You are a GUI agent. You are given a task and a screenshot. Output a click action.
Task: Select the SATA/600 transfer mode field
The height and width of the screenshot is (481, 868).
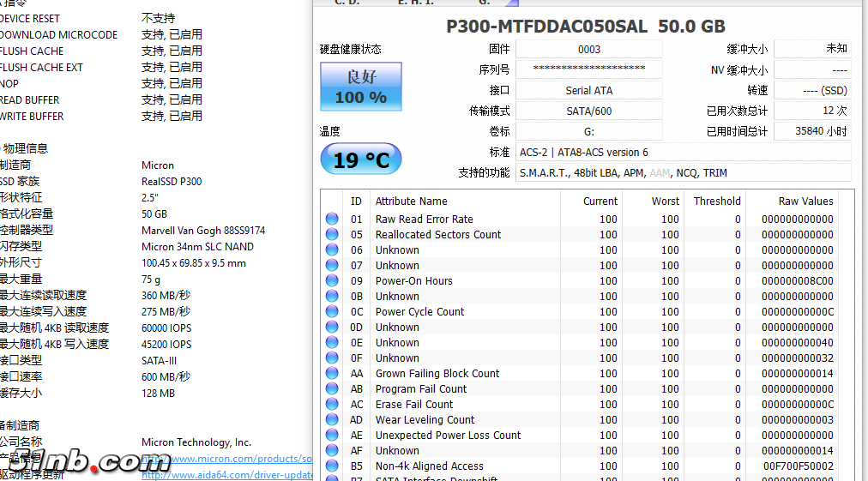[x=588, y=111]
